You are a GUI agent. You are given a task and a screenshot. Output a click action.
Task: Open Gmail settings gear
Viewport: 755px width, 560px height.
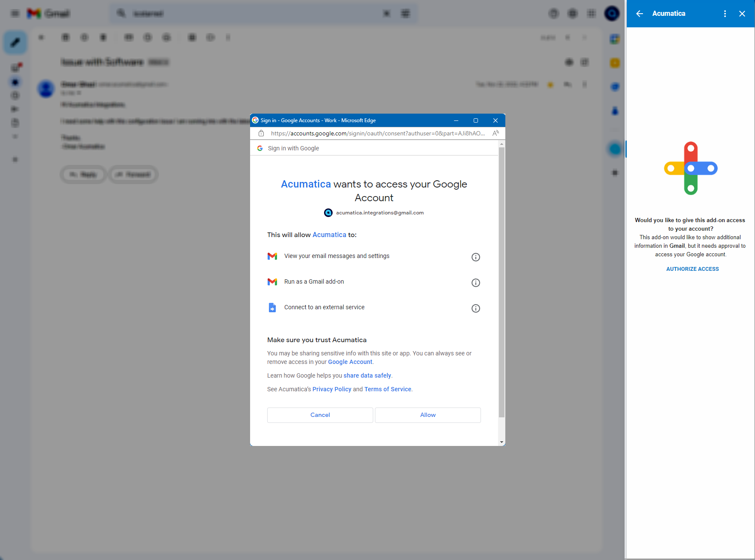click(572, 14)
